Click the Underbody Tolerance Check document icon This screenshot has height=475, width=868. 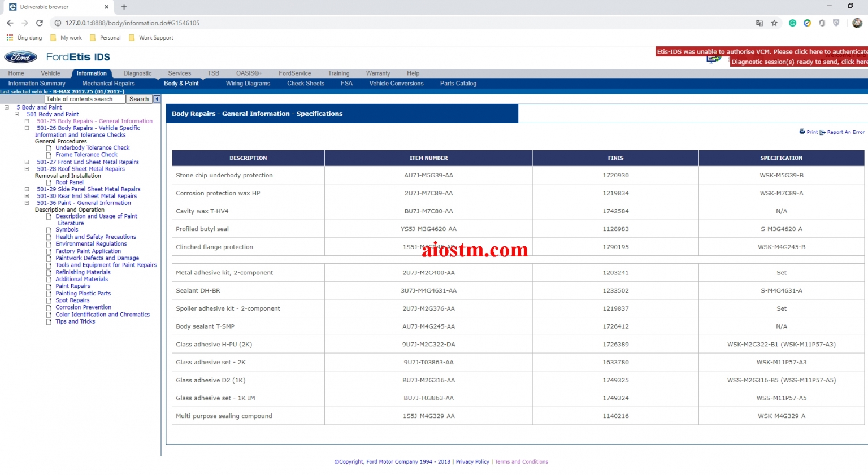(x=49, y=148)
